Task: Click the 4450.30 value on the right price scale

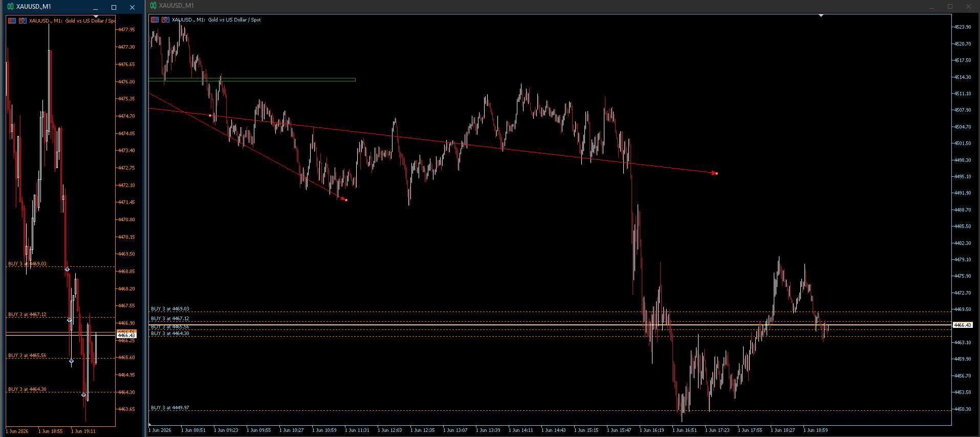Action: (963, 409)
